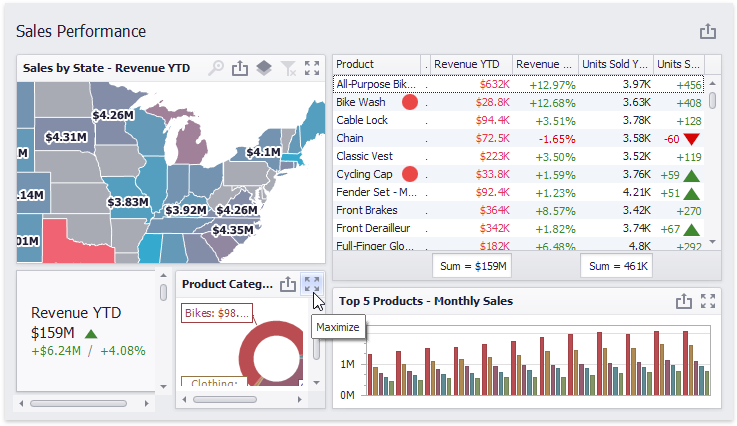Maximize the Top 5 Products panel
Viewport: 737px width, 426px height.
pos(708,301)
